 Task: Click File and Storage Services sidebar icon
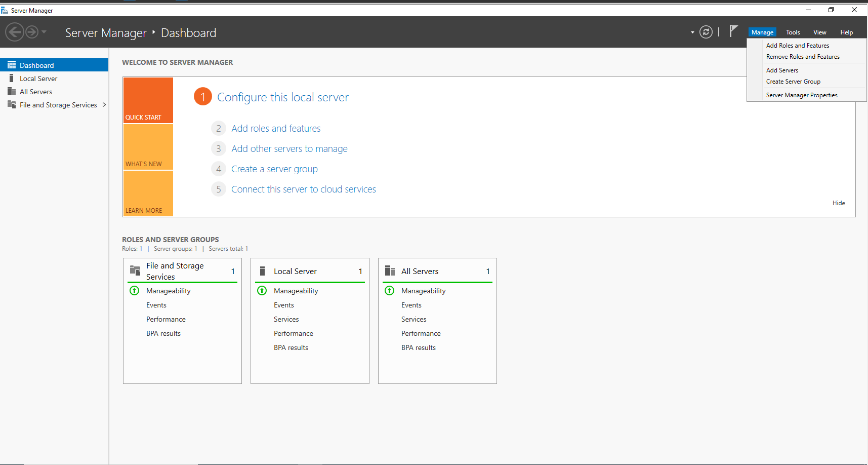[x=12, y=104]
